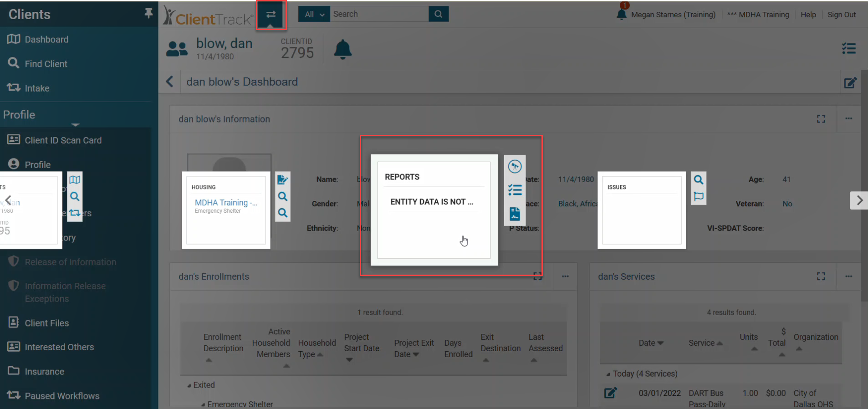Open the checklist icon at top right
This screenshot has height=409, width=868.
pyautogui.click(x=848, y=48)
